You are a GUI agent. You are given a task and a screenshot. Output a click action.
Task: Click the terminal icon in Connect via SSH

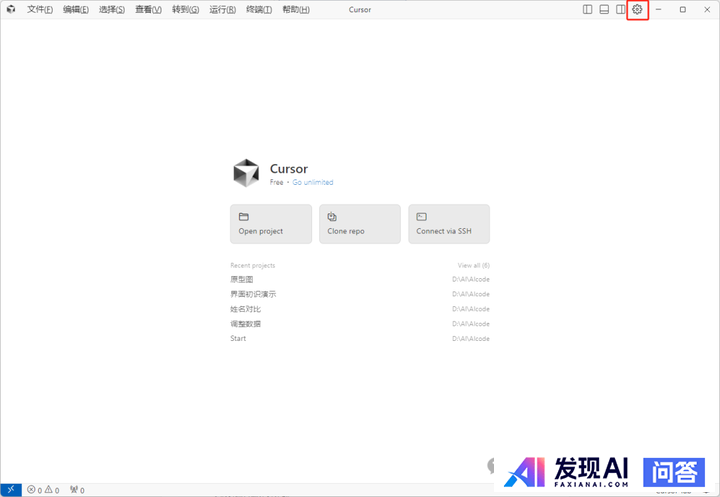(421, 216)
